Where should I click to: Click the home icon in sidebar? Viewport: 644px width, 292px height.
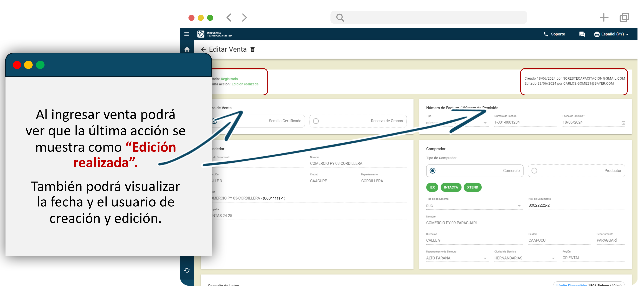[187, 49]
